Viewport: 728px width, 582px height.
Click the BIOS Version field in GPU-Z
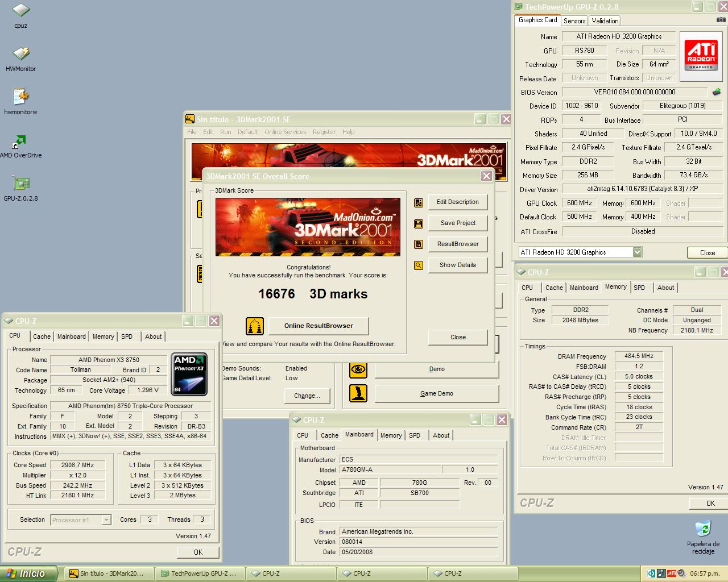(635, 92)
